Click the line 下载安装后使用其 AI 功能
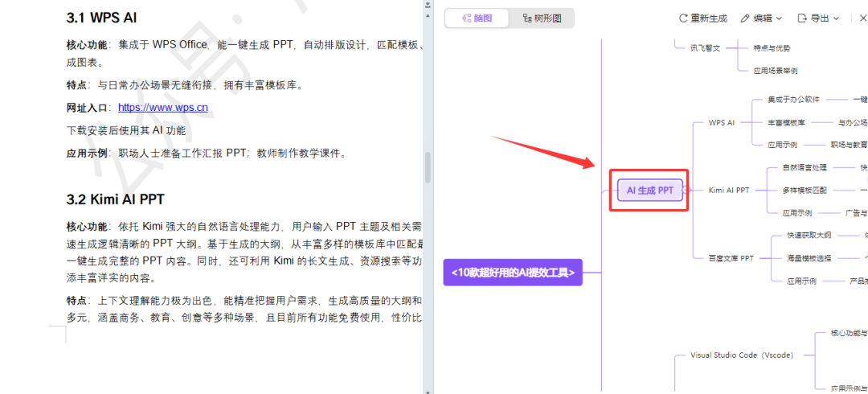Screen dimensions: 868x394 (x=125, y=130)
